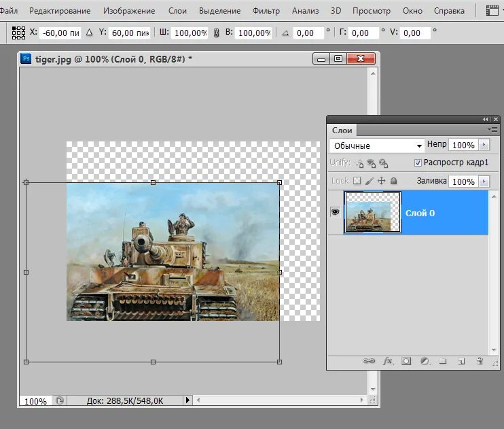Open the Окно menu
The image size is (504, 429).
(412, 11)
